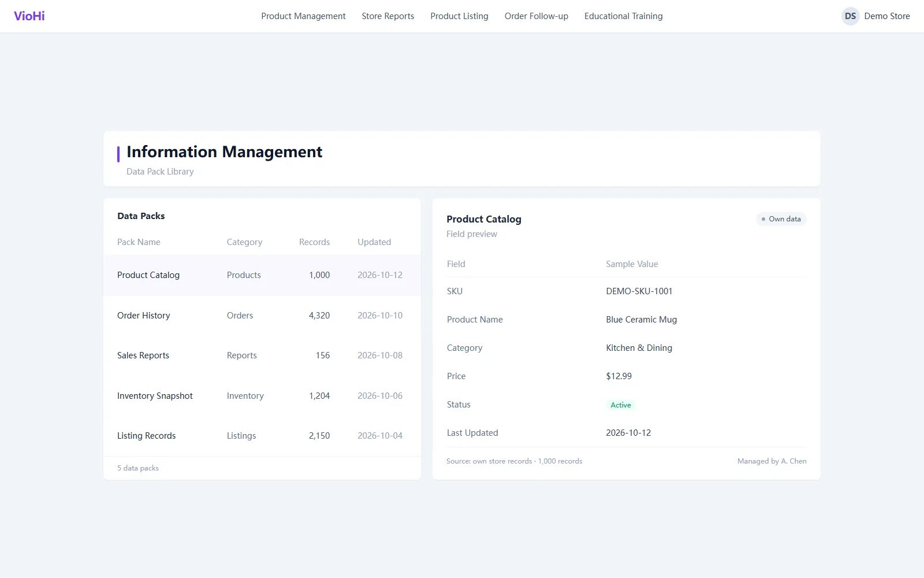Click 'Managed by A. Chen' text
924x578 pixels.
point(772,461)
